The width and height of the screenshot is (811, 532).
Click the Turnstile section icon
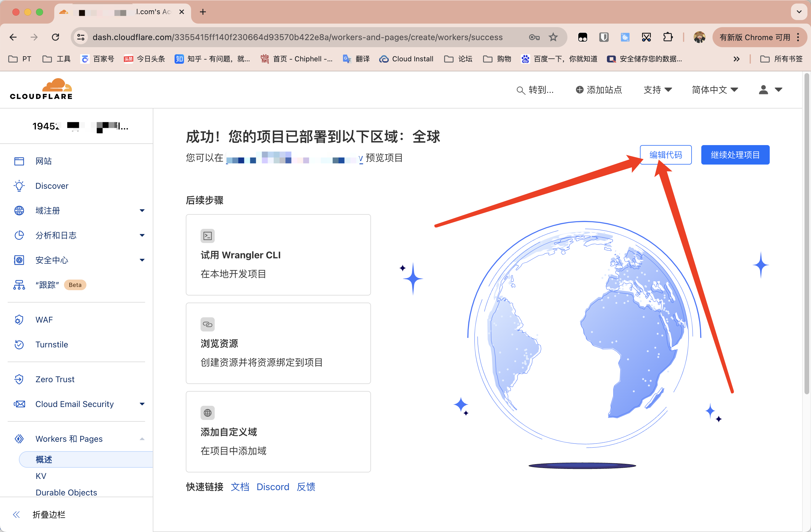coord(19,344)
